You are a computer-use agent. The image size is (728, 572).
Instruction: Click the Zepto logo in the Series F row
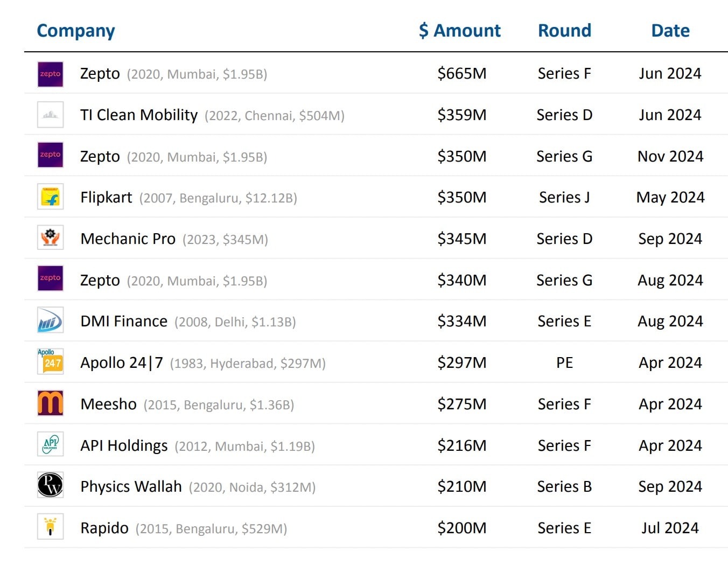point(50,74)
